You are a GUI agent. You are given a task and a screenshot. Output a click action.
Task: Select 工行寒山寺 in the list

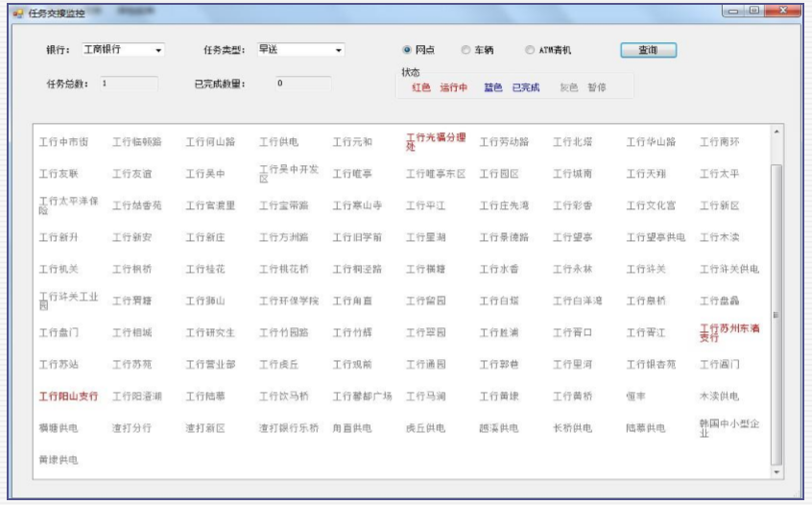(357, 205)
